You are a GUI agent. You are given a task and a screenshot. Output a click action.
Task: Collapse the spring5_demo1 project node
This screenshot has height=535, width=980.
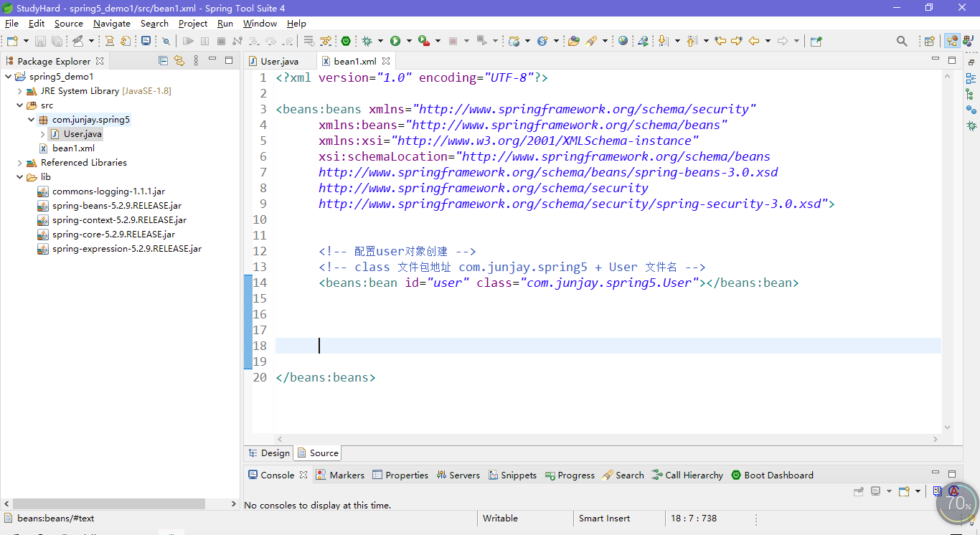[x=9, y=77]
